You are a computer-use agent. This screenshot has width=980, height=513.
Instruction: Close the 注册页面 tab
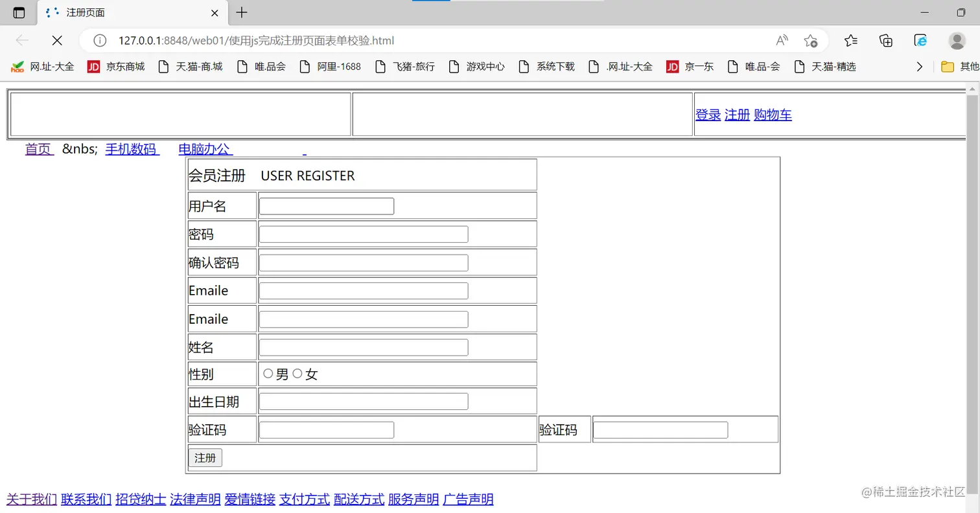[215, 13]
